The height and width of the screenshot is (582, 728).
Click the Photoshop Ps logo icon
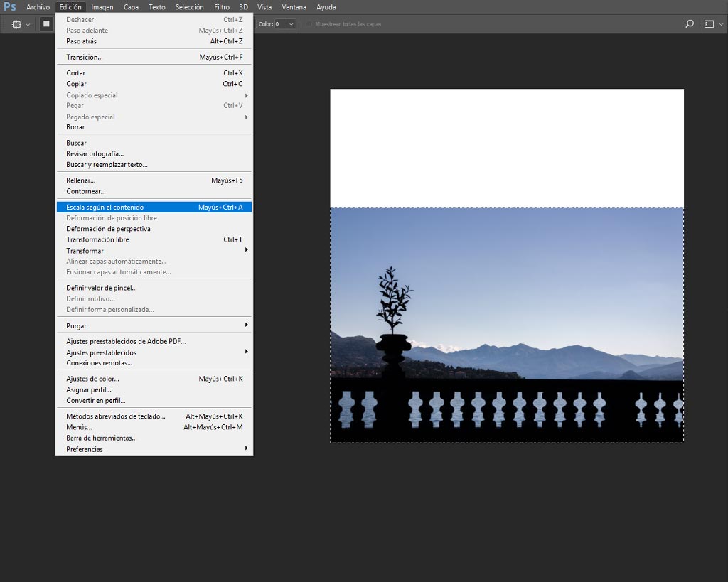pos(10,6)
